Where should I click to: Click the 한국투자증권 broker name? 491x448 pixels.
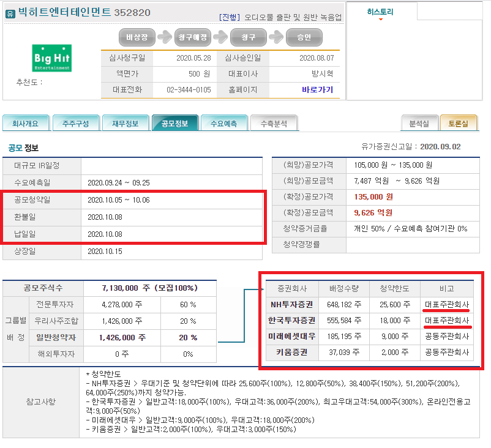tap(291, 321)
